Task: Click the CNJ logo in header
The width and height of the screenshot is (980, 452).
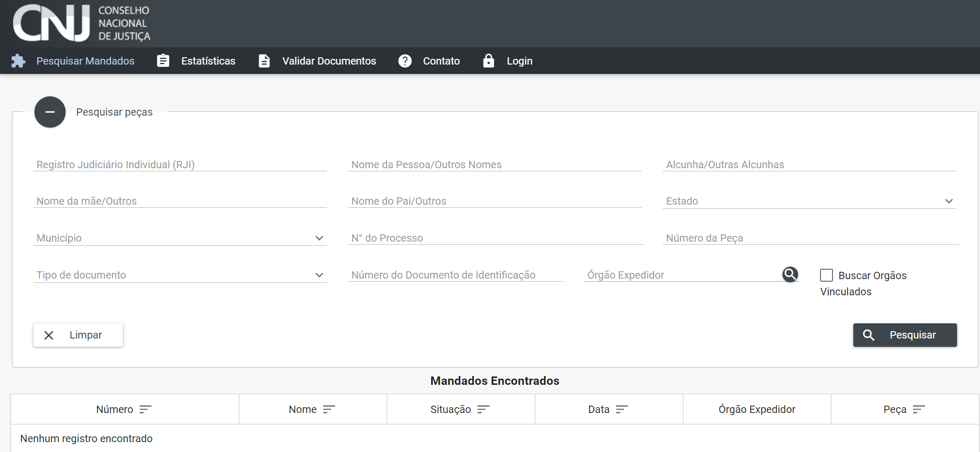Action: (x=81, y=23)
